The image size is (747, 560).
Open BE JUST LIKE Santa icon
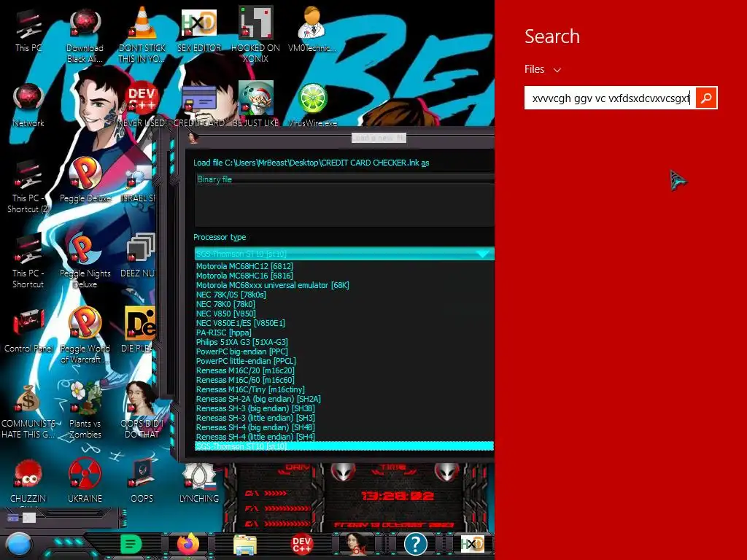coord(256,105)
